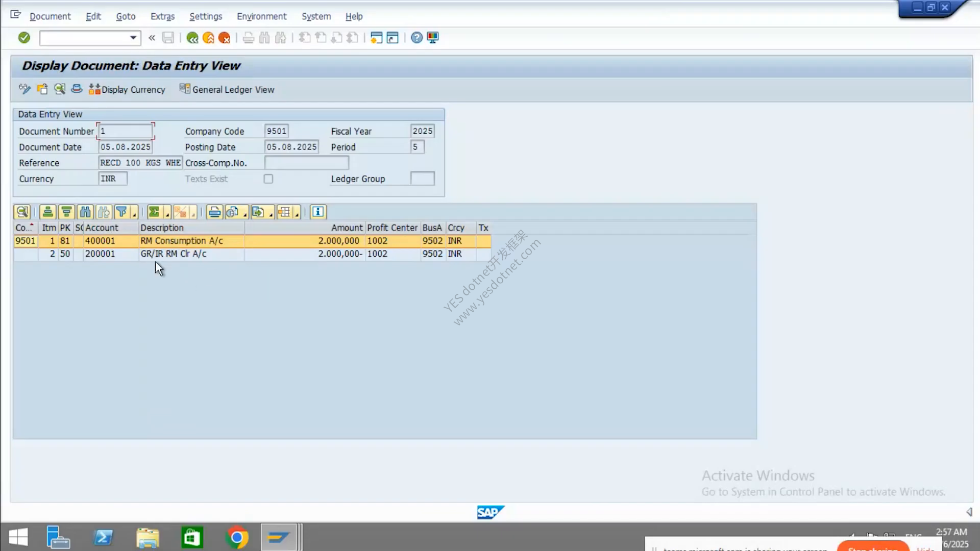
Task: Click the Details magnifier icon in grid toolbar
Action: click(22, 212)
